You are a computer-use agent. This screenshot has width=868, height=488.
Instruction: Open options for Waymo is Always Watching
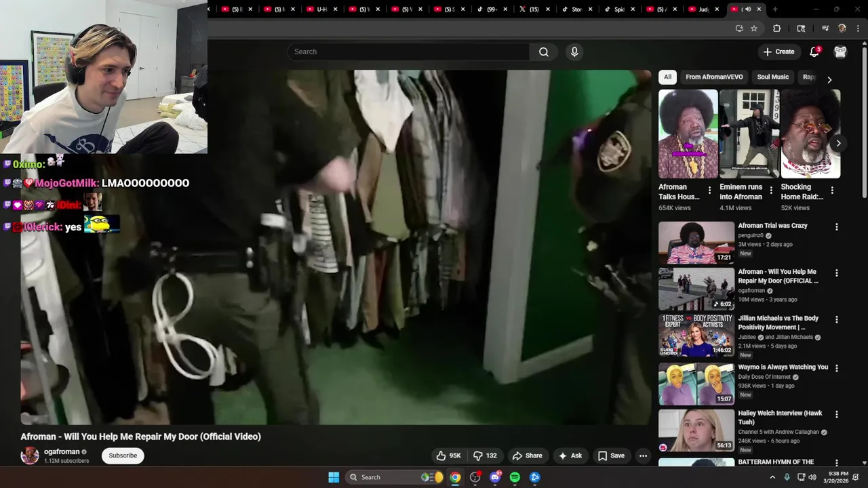point(836,368)
